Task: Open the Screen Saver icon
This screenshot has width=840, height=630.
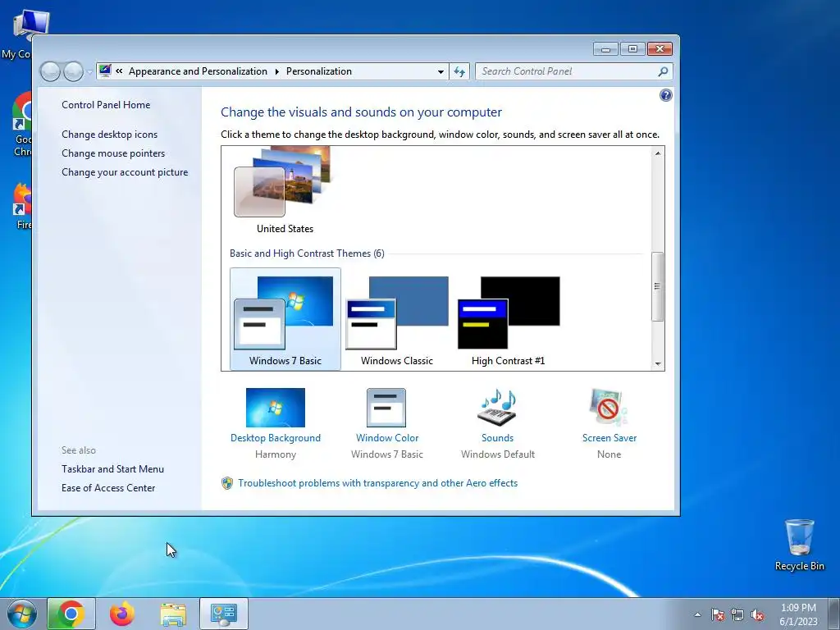Action: (x=609, y=408)
